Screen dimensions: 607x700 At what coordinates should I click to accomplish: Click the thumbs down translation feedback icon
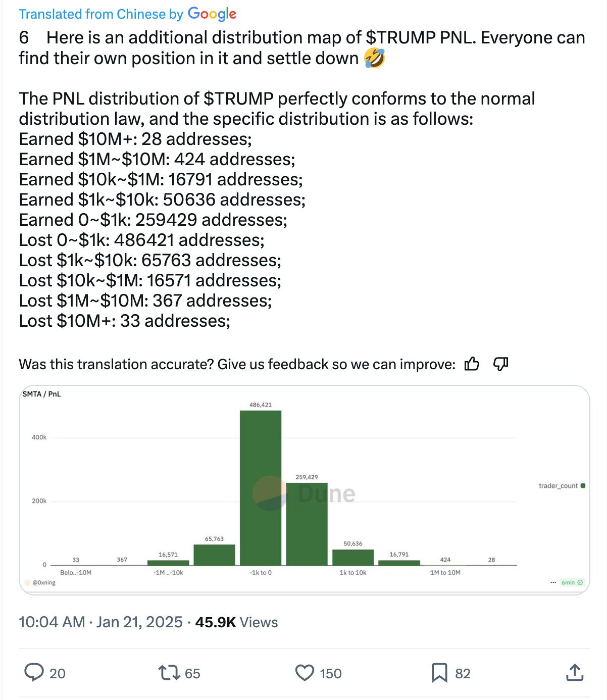tap(500, 364)
